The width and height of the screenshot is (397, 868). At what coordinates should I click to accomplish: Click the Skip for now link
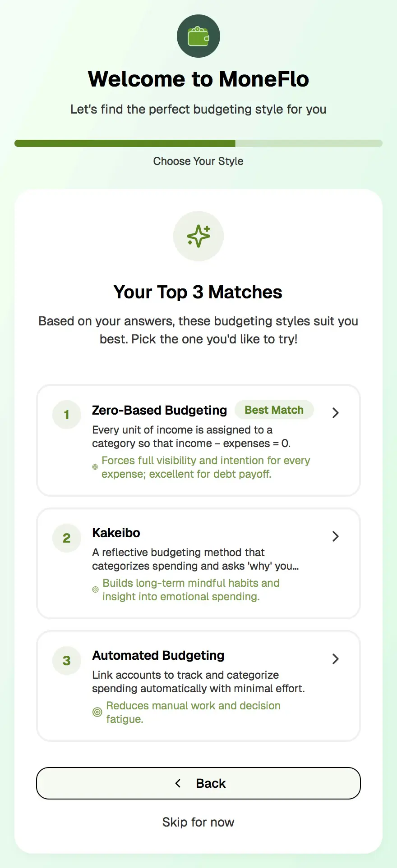coord(198,822)
